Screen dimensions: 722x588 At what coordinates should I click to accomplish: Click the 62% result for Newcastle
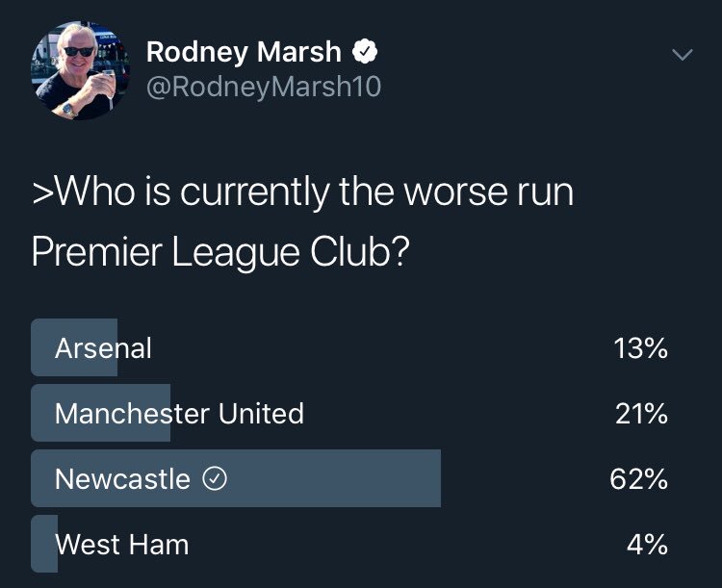[638, 479]
